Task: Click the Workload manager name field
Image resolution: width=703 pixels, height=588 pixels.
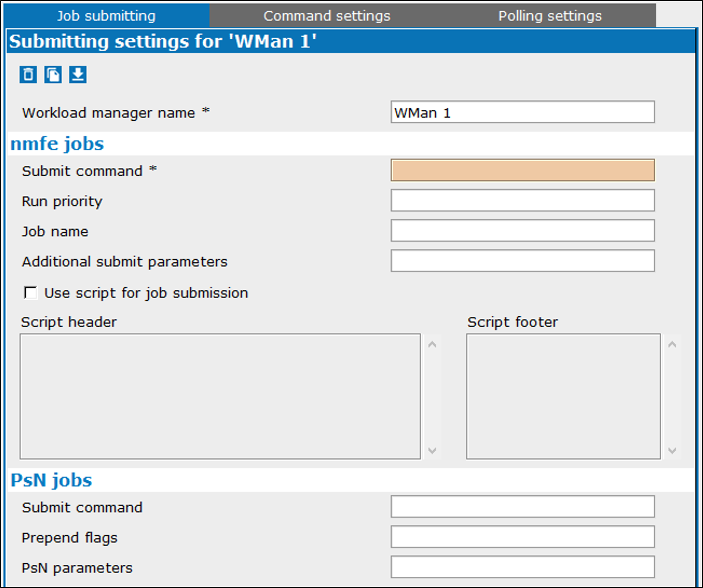Action: coord(523,112)
